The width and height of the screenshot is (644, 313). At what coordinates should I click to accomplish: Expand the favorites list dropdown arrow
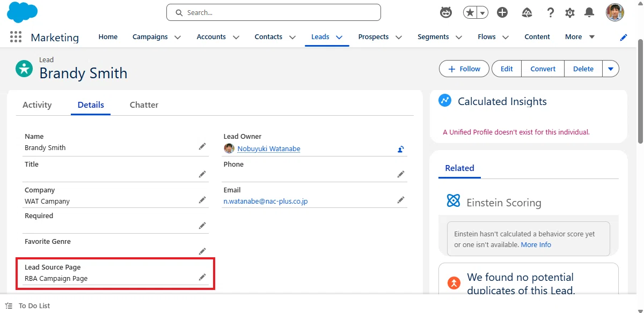click(x=482, y=12)
